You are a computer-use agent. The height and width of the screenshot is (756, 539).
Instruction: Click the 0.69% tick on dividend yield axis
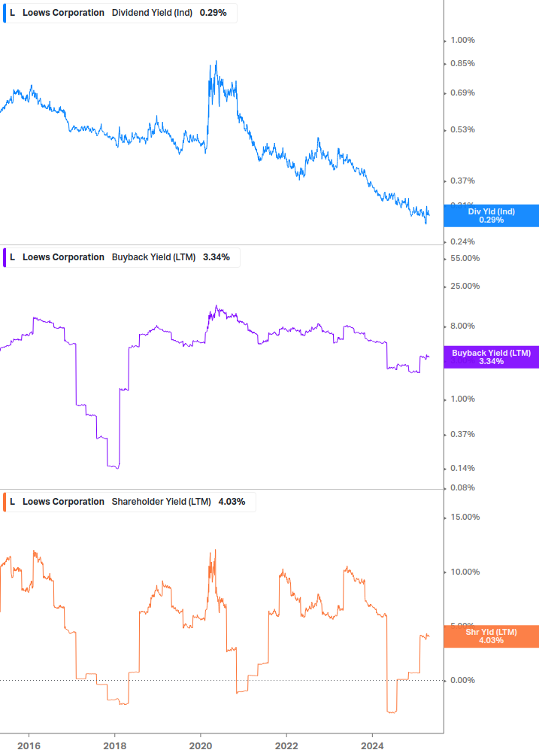click(x=462, y=93)
